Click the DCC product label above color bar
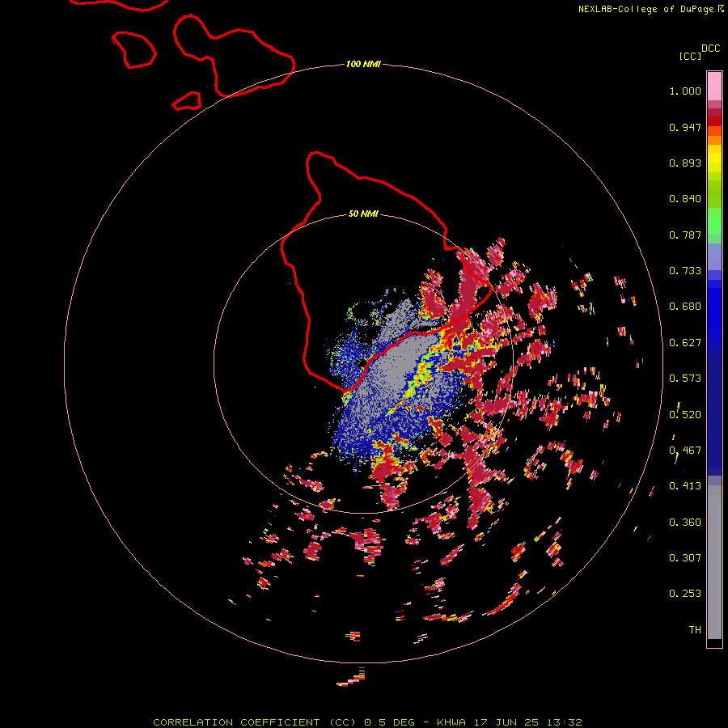 (x=711, y=49)
